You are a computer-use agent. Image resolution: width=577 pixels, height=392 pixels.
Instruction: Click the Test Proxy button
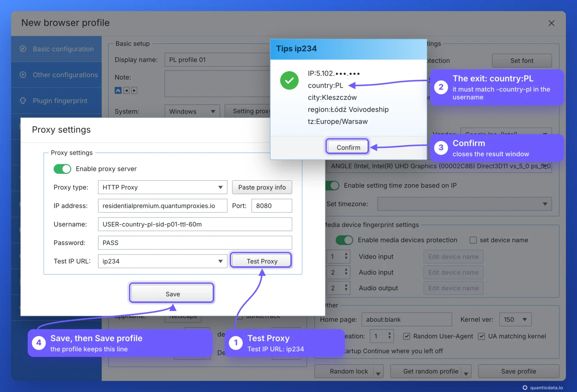click(262, 261)
